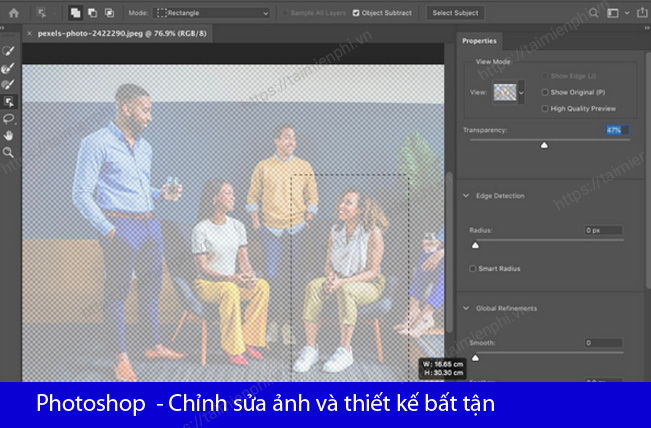
Task: Select the Hand tool
Action: pyautogui.click(x=8, y=136)
